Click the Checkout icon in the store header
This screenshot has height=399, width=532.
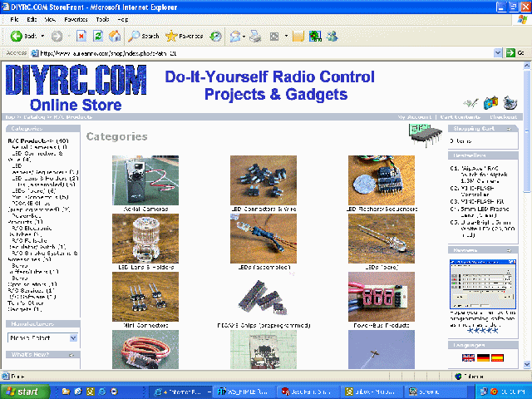[510, 102]
